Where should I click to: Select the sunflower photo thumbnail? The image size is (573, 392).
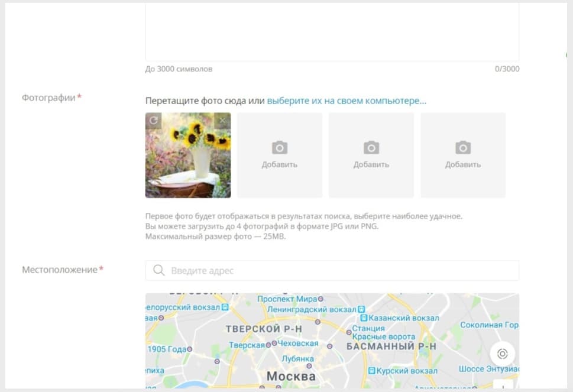click(x=188, y=155)
